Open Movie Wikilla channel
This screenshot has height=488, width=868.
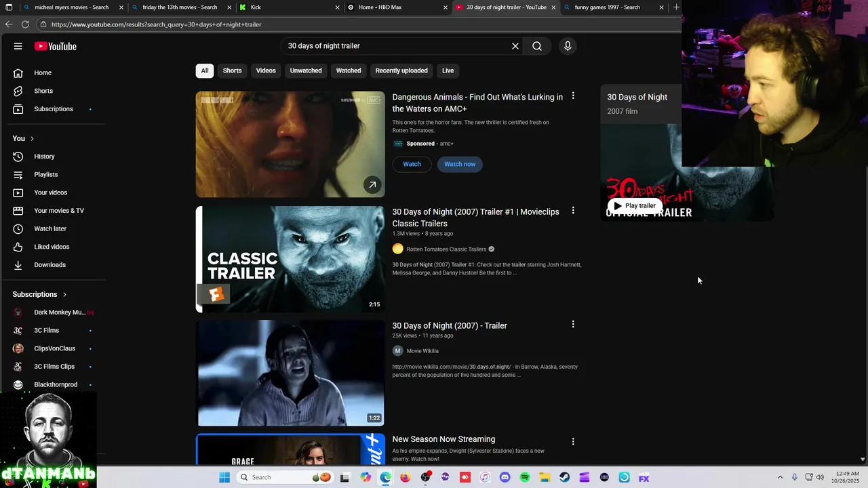click(x=422, y=351)
